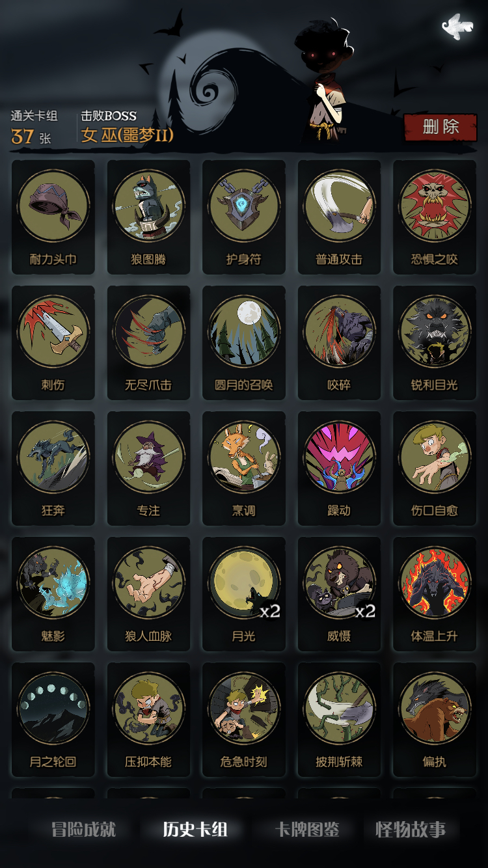Go to the 怪物故事 tab
This screenshot has width=488, height=868.
pyautogui.click(x=411, y=830)
